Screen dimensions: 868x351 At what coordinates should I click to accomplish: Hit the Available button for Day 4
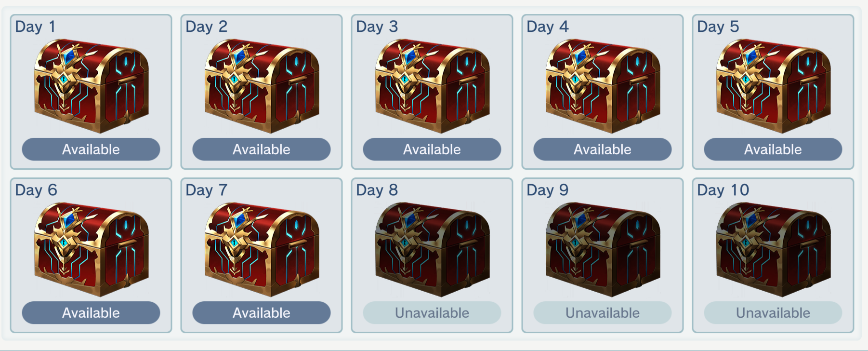603,149
